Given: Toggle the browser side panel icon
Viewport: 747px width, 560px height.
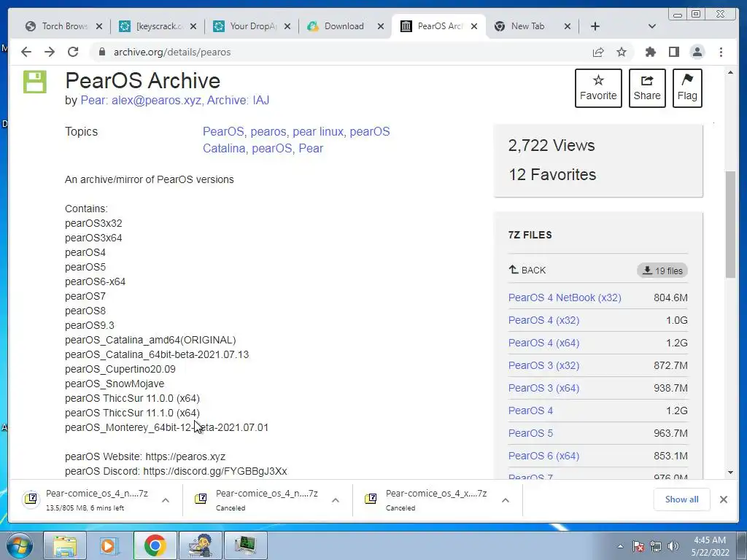Looking at the screenshot, I should (x=673, y=52).
